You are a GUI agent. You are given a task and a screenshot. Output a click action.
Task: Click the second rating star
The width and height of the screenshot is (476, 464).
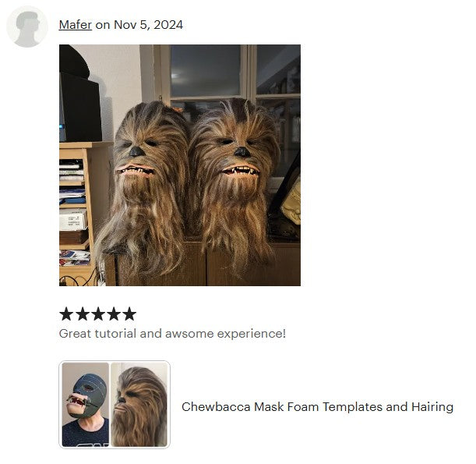pos(82,314)
